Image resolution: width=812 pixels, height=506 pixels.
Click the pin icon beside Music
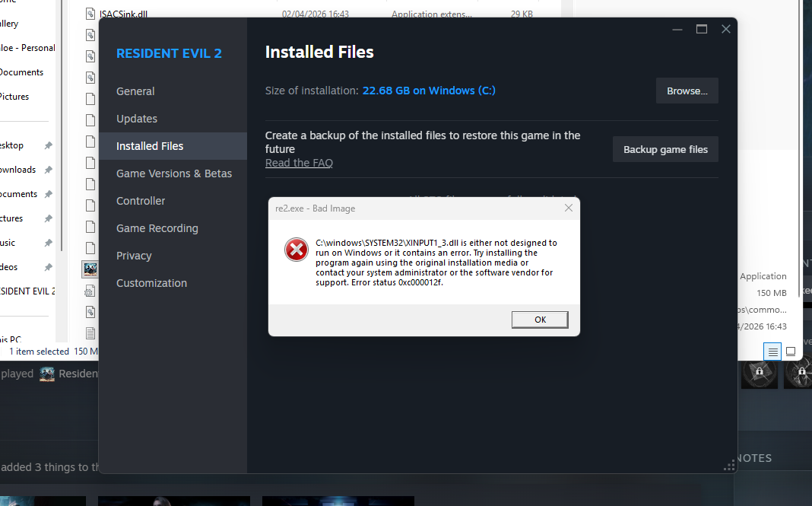click(48, 243)
